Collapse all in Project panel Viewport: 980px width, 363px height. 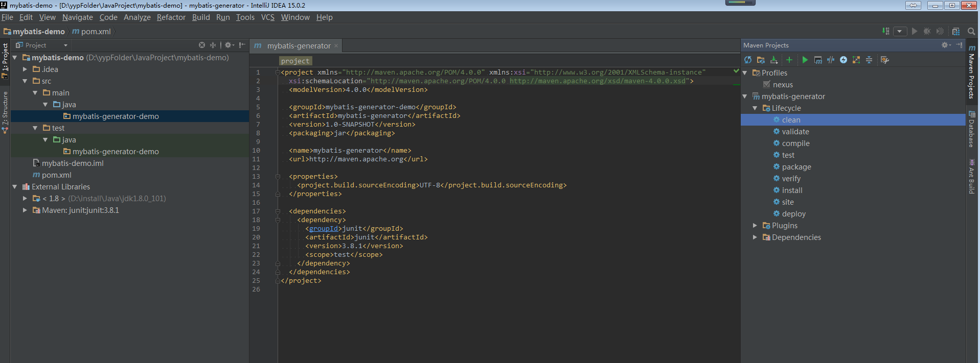(213, 45)
